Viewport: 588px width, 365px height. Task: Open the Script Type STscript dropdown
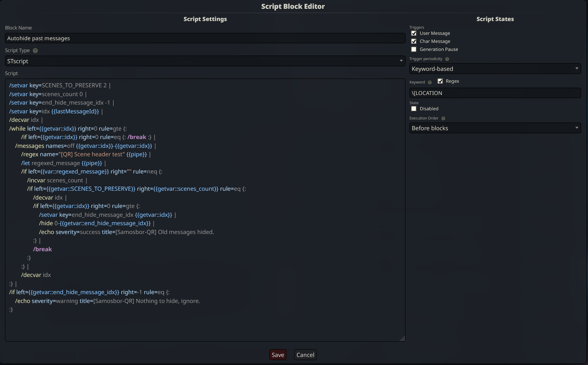(205, 61)
